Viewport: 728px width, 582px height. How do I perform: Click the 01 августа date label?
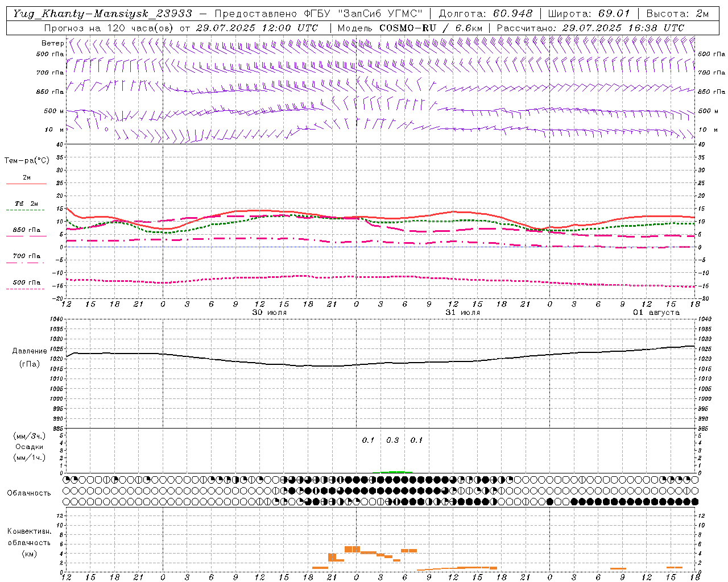point(656,313)
